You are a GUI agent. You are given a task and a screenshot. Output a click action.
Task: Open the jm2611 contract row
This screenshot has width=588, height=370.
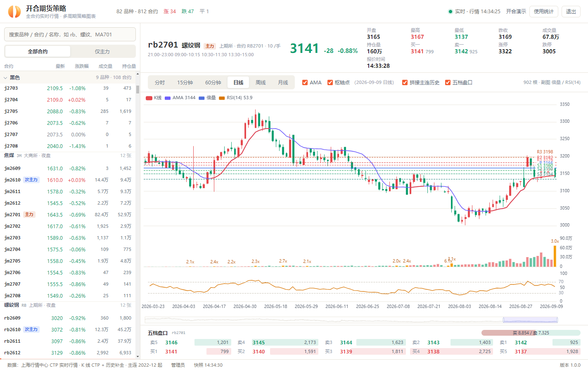pos(68,191)
